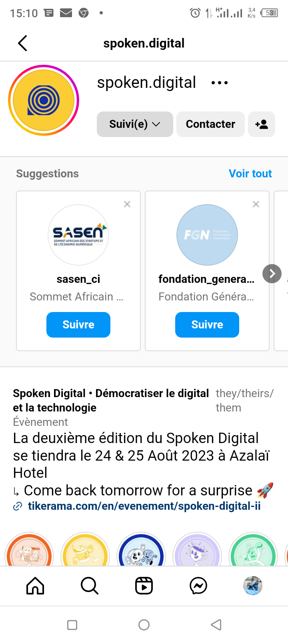Open the Search magnifier tab
This screenshot has width=288, height=644.
tap(89, 586)
